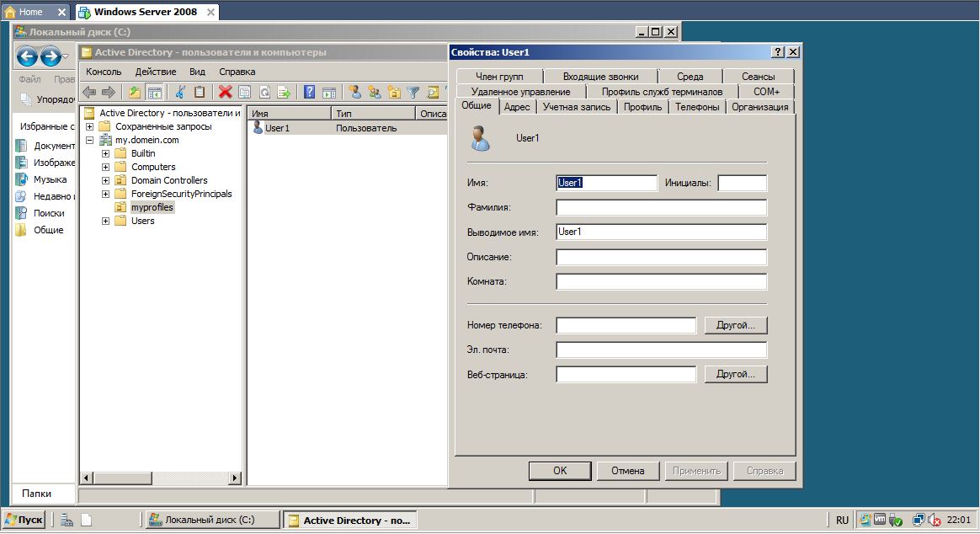Screen dimensions: 980x534
Task: Switch to Локальный диск (C:) taskbar button
Action: pyautogui.click(x=212, y=520)
